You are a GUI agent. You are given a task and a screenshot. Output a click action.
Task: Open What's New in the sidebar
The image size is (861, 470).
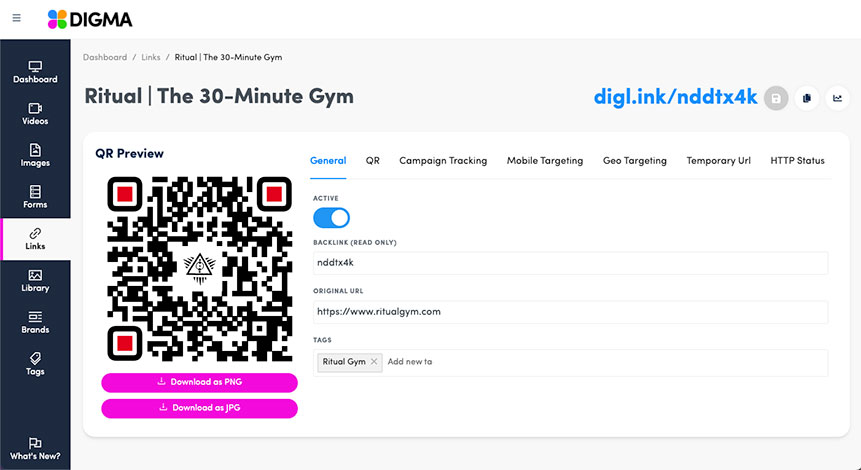35,449
